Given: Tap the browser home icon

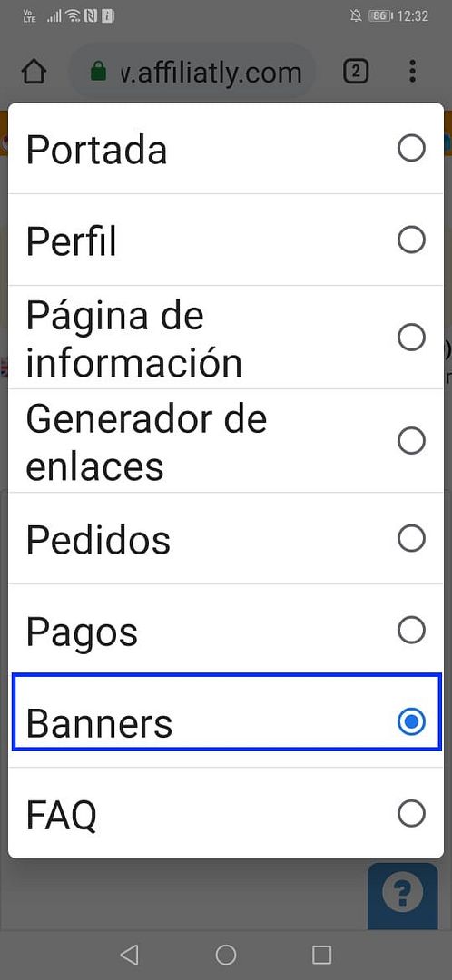Looking at the screenshot, I should click(x=34, y=72).
